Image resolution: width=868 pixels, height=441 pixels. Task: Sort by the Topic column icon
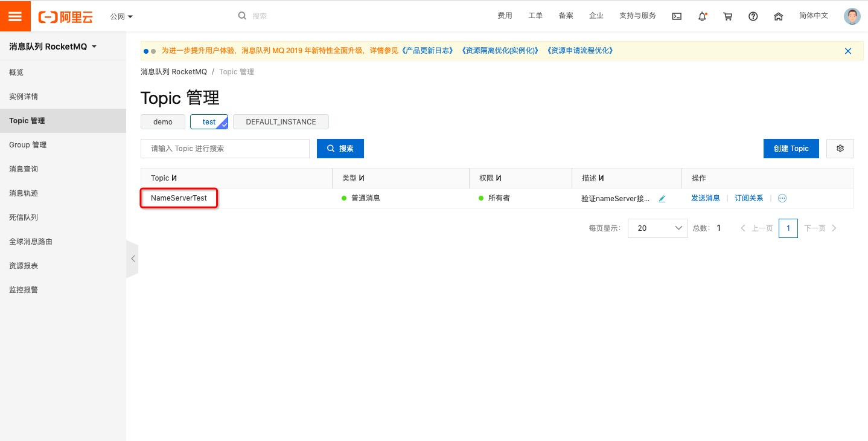[x=174, y=178]
